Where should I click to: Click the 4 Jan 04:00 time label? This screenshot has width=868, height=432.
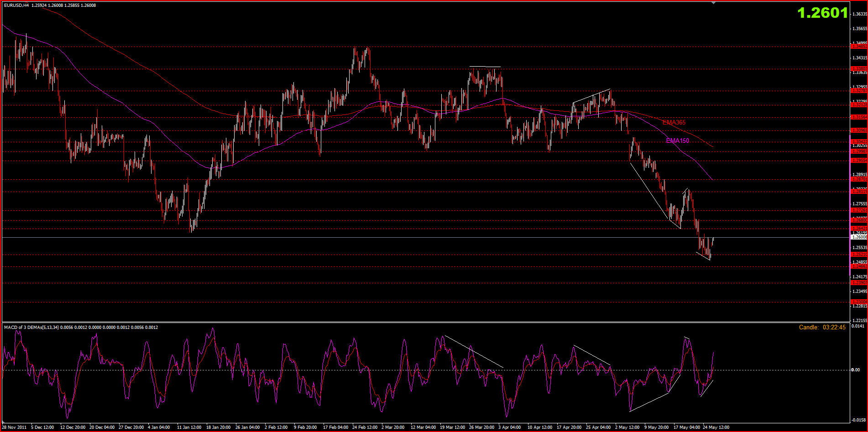coord(159,427)
